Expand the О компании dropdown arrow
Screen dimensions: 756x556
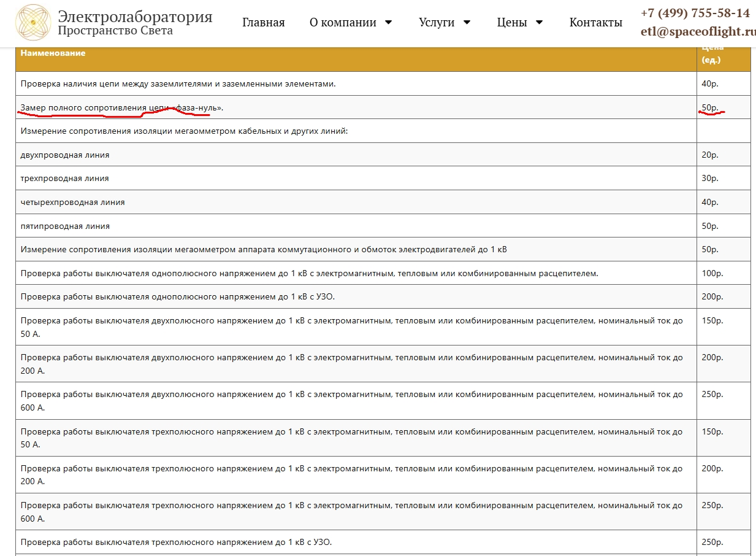click(388, 23)
